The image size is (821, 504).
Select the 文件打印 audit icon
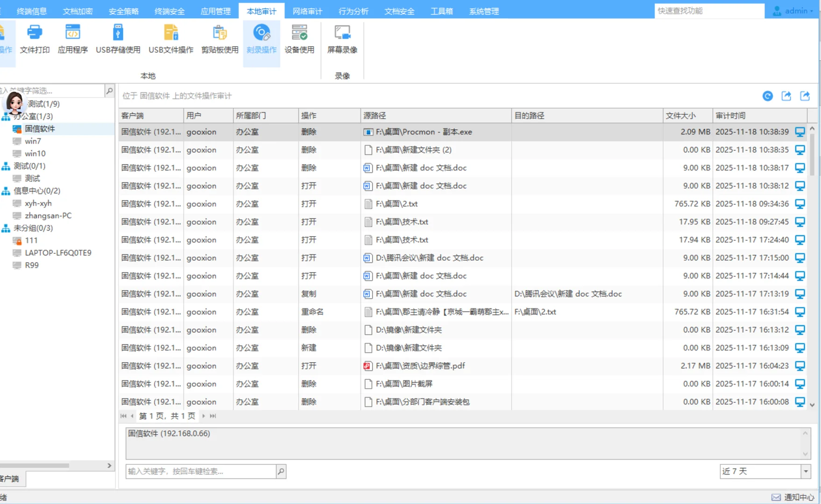tap(34, 40)
